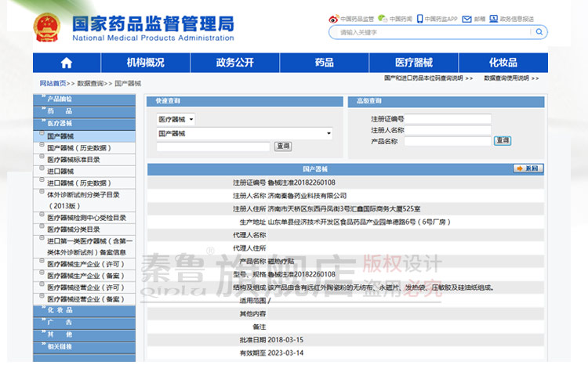Select 医疗器械生产企业（备案） item

[x=86, y=276]
